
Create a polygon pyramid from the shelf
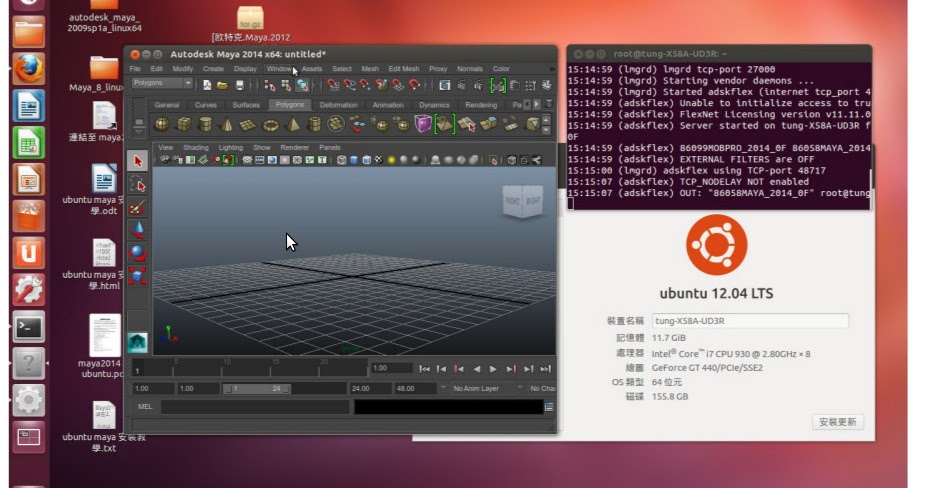[x=293, y=124]
